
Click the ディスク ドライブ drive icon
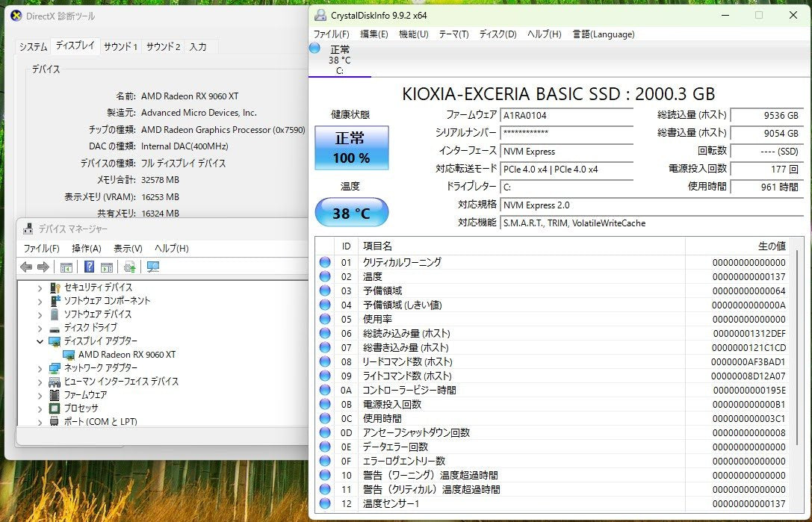[55, 329]
